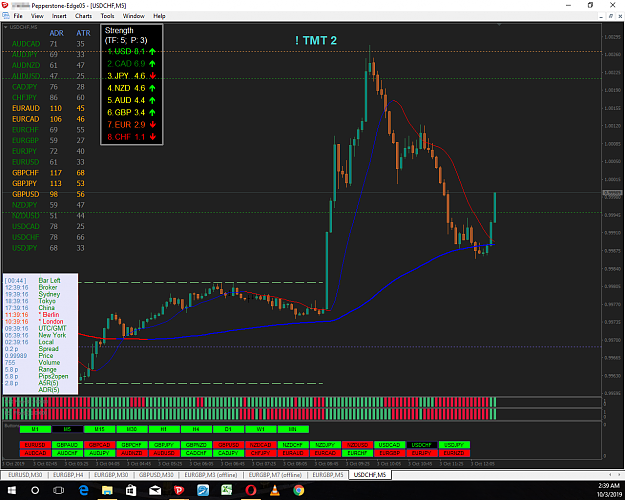Click the MN timeframe button
The image size is (625, 500).
point(293,429)
